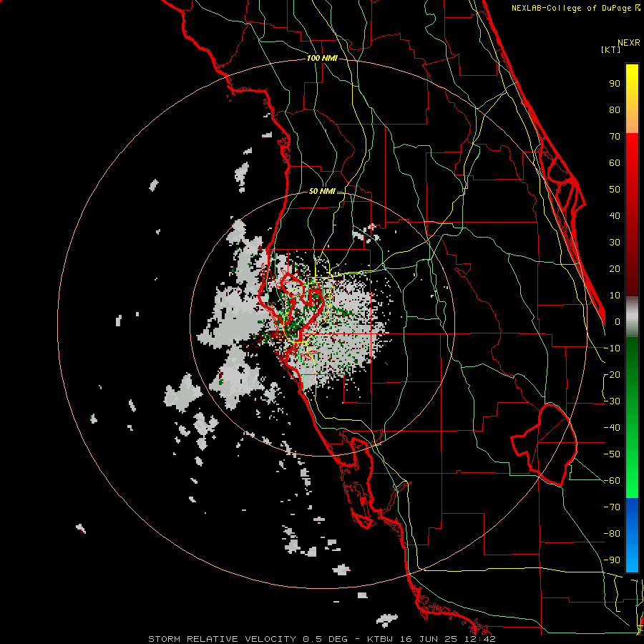Screen dimensions: 644x644
Task: Click the positive 10 scale value
Action: tap(615, 296)
